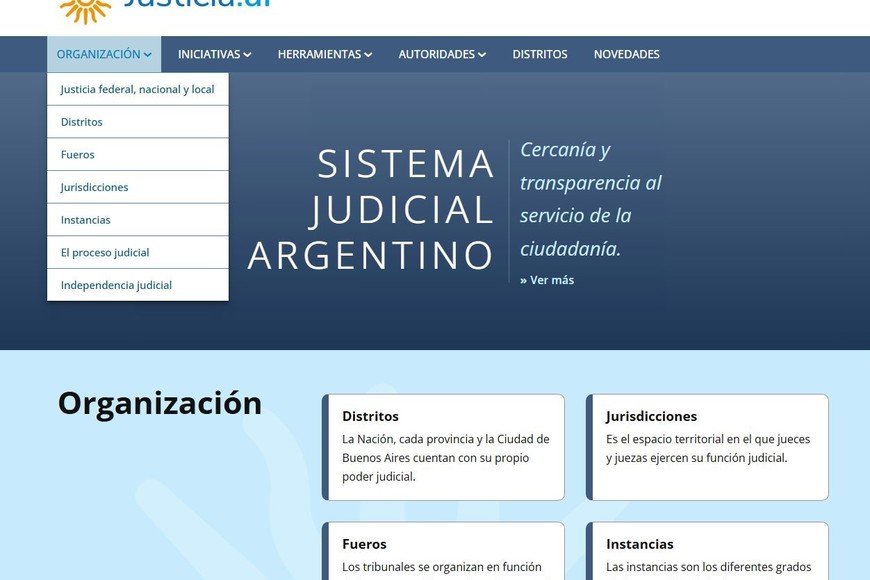Open El proceso judicial submenu entry
The height and width of the screenshot is (580, 870).
click(x=105, y=252)
